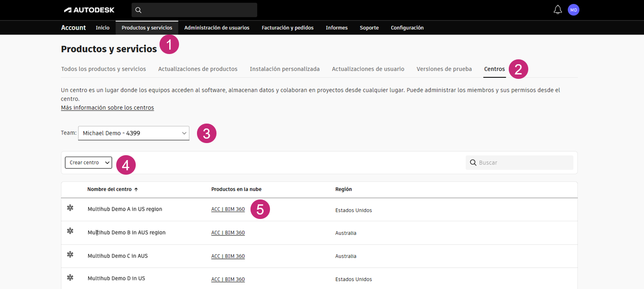Image resolution: width=644 pixels, height=289 pixels.
Task: Click Estados Unidos region of Demo A
Action: pyautogui.click(x=354, y=211)
